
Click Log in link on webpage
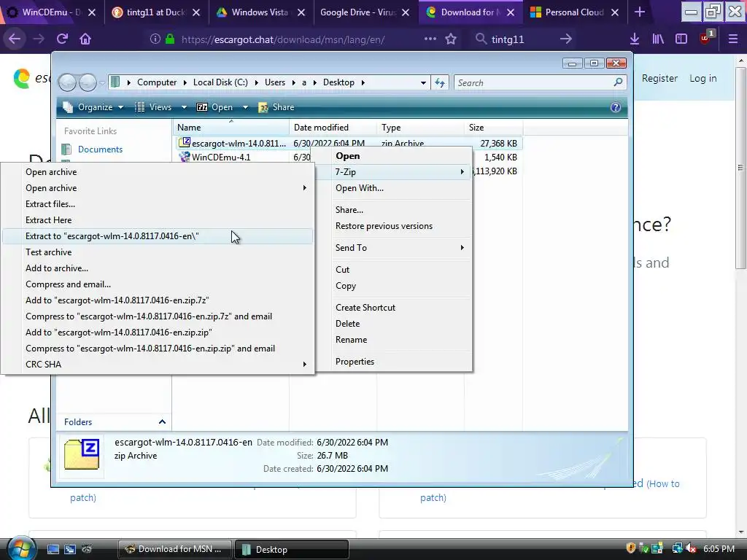click(x=703, y=78)
